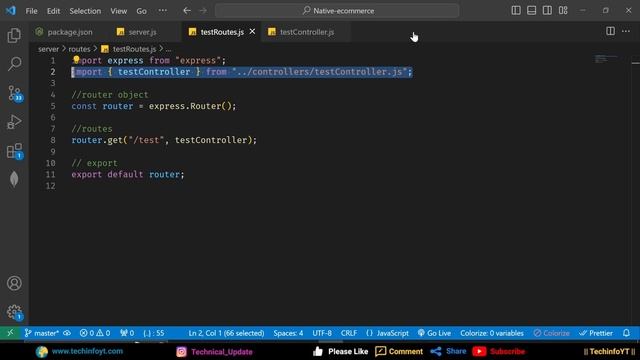Open the Run and Debug view
The height and width of the screenshot is (360, 640).
point(14,122)
